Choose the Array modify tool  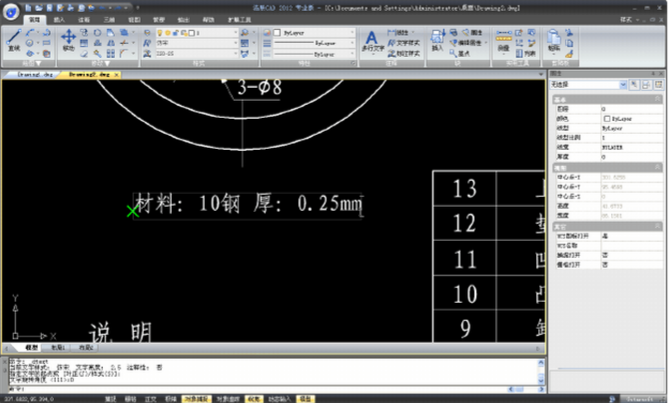[111, 53]
